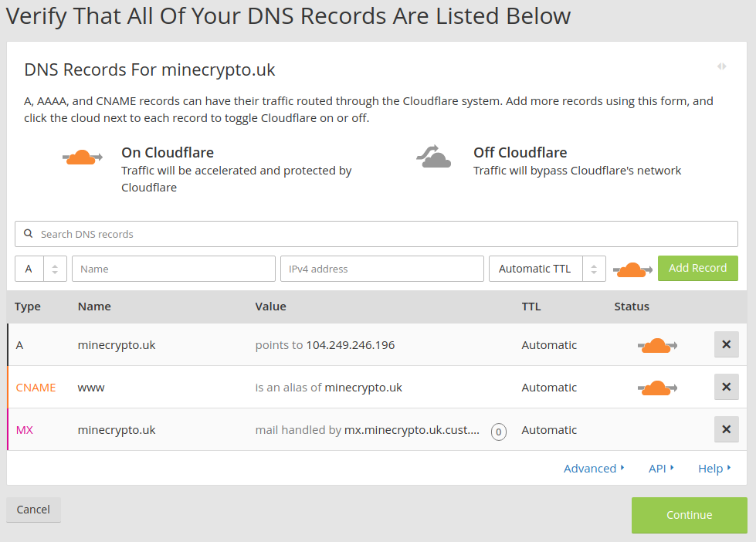This screenshot has height=542, width=756.
Task: Click the Automatic TTL of the A record
Action: point(549,345)
